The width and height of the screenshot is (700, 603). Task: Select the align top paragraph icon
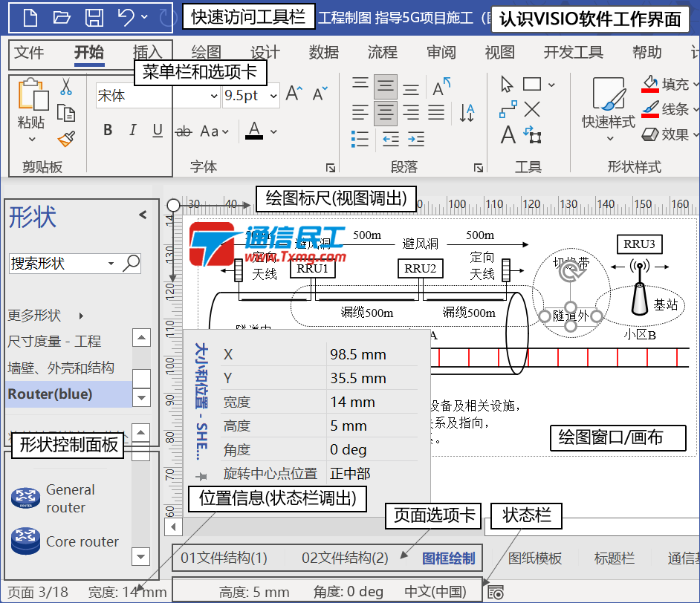(360, 85)
